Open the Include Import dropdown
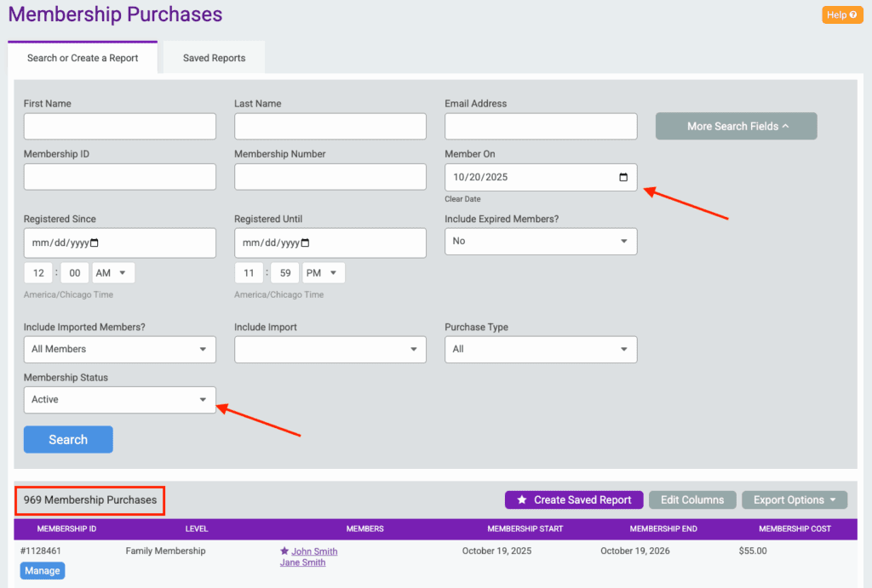This screenshot has width=872, height=588. pos(330,349)
